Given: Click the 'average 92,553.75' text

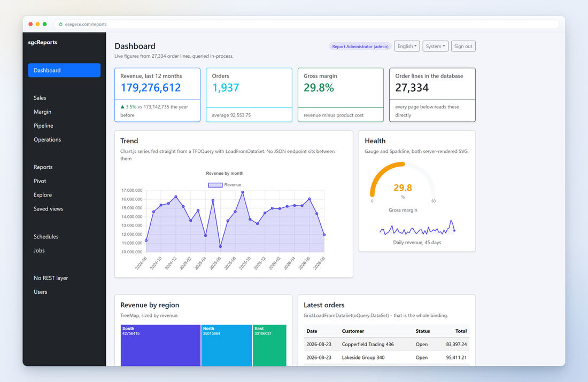Looking at the screenshot, I should click(231, 115).
